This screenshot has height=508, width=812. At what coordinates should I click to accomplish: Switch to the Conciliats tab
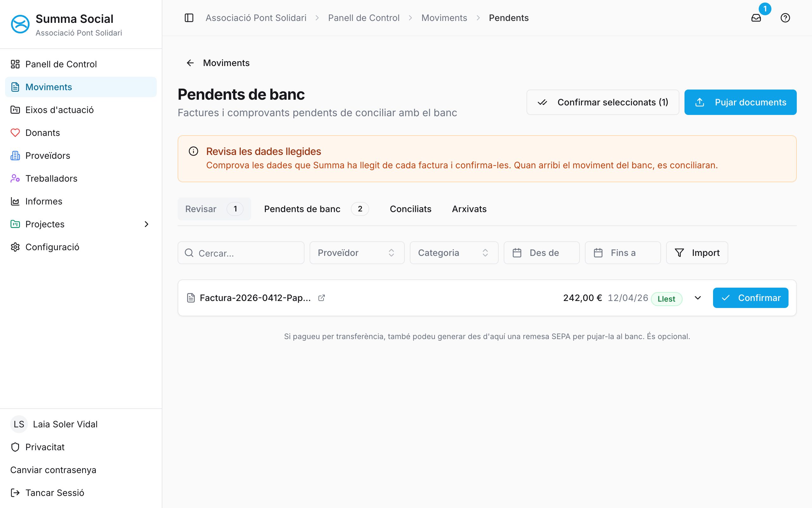coord(410,209)
